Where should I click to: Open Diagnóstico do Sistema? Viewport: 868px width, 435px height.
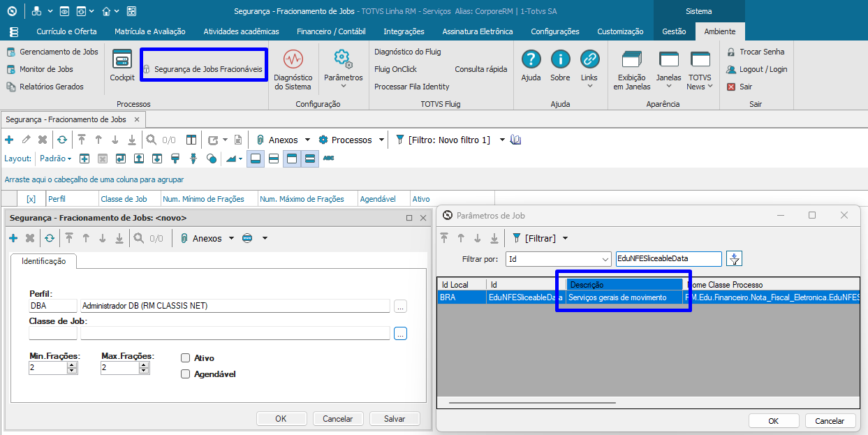point(293,70)
